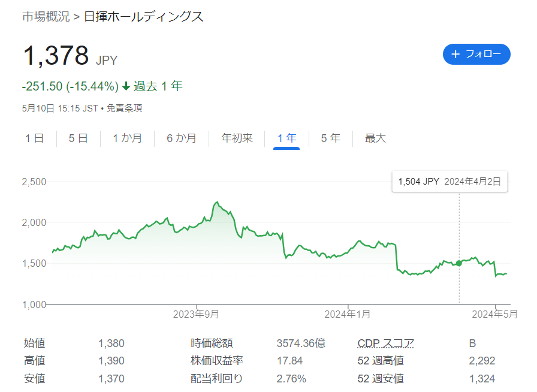This screenshot has height=392, width=537.
Task: Follow the stock with the フォロー button
Action: pos(476,54)
